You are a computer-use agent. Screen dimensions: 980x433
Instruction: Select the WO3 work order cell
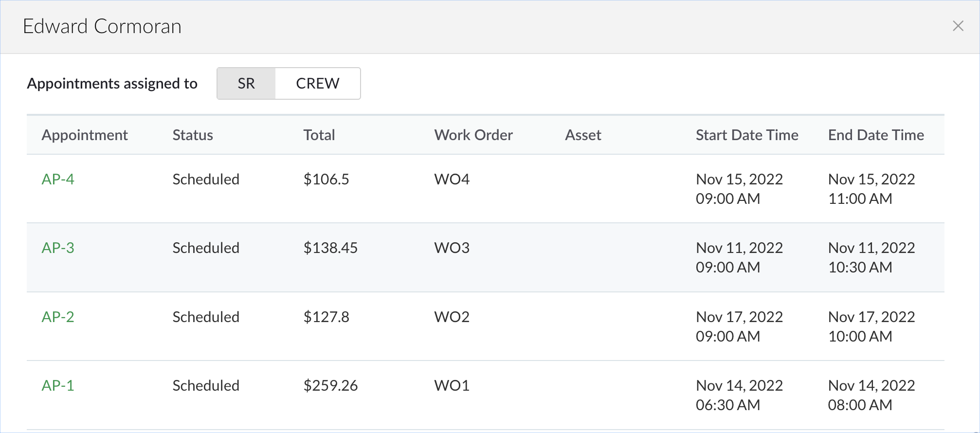452,248
